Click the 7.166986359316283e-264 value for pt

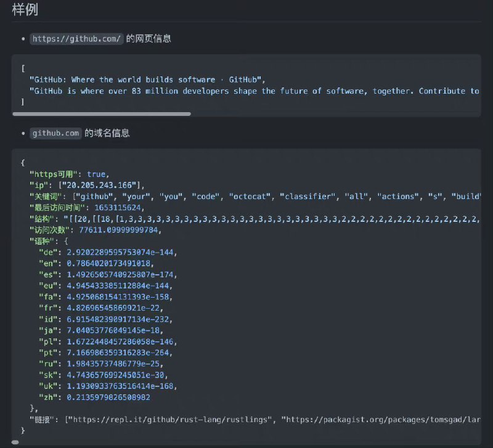coord(118,352)
